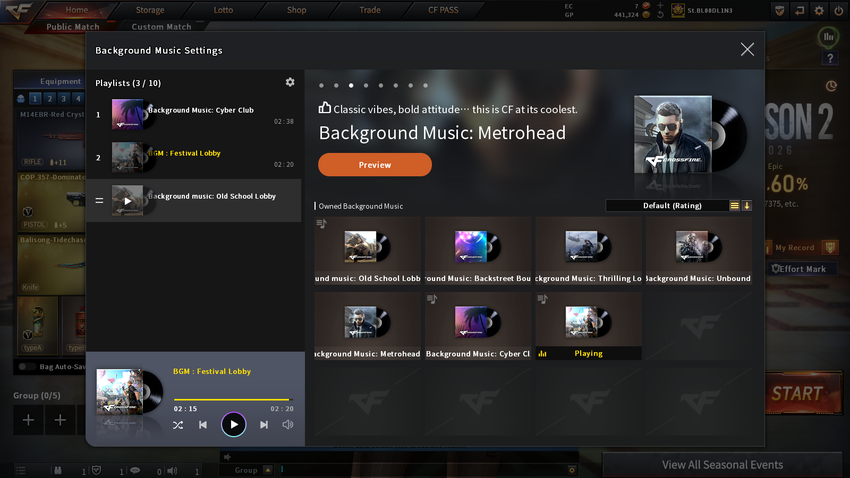Open the player profile emblem
Viewport: 850px width, 478px height.
(x=678, y=10)
